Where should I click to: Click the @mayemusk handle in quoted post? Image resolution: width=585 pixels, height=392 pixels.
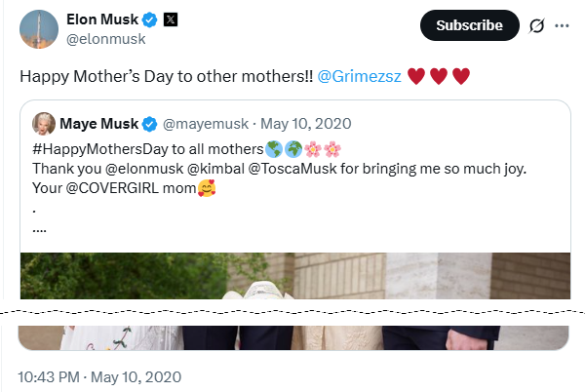202,124
